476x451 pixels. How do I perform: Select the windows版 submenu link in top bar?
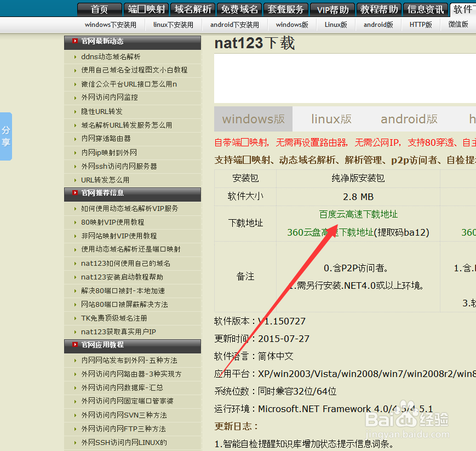tap(292, 25)
